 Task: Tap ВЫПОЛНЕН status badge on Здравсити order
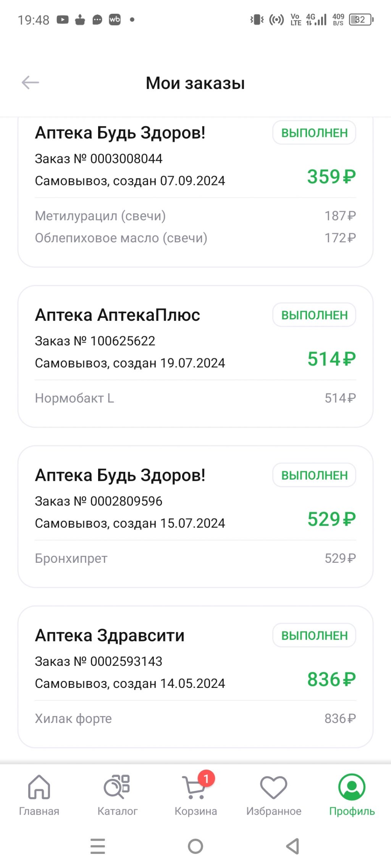tap(314, 636)
